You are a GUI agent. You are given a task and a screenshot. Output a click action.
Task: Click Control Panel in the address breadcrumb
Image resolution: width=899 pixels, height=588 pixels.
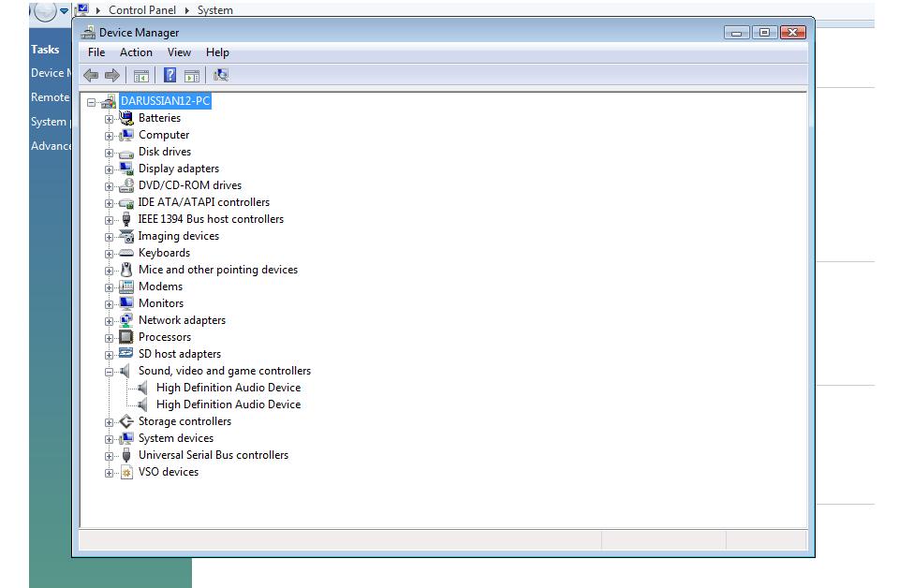142,9
